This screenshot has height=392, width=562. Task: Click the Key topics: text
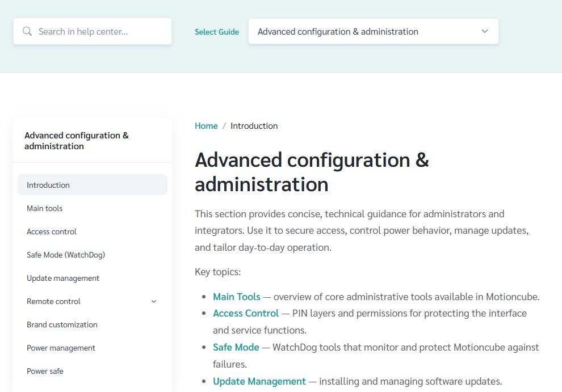point(218,272)
